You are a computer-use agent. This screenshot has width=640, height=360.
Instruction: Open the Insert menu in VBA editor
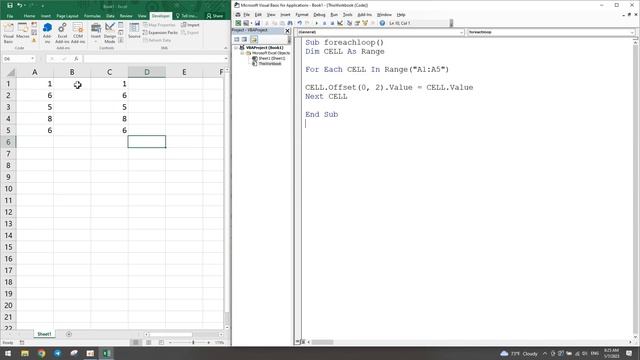(x=285, y=15)
